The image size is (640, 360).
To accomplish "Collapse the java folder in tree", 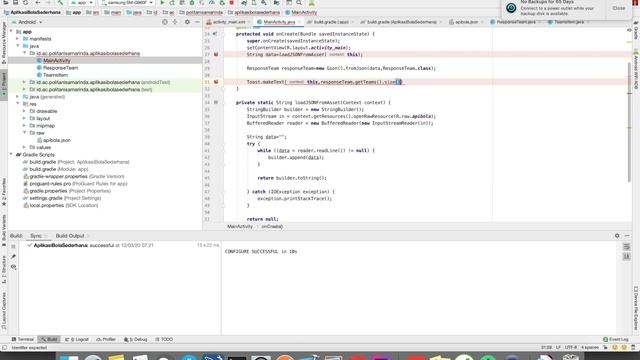I will coord(18,46).
